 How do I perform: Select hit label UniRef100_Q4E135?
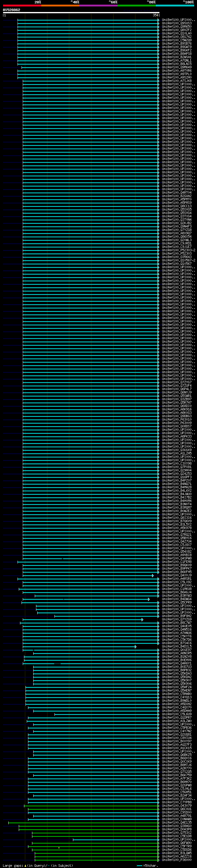[177, 822]
